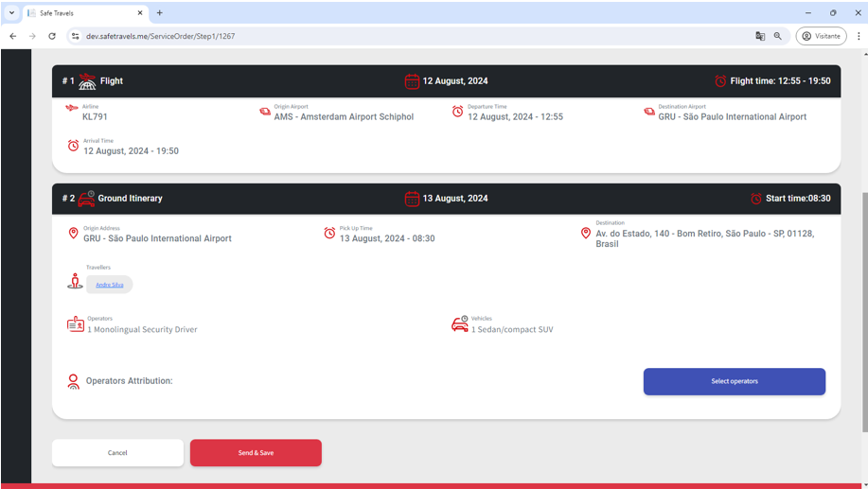
Task: Click the Operators Attribution icon
Action: pos(74,381)
